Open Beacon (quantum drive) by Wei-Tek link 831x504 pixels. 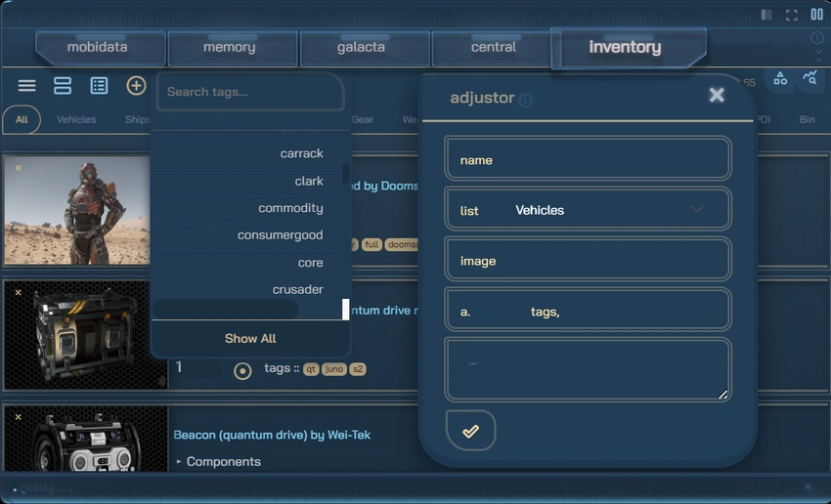pyautogui.click(x=272, y=436)
